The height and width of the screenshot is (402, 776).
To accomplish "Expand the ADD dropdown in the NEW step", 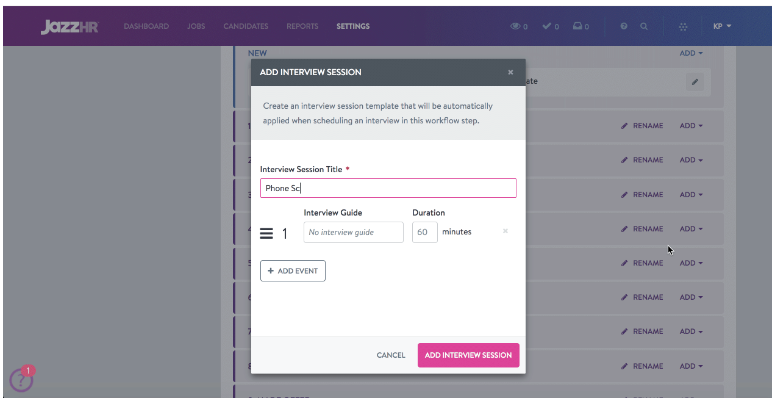I will point(691,53).
